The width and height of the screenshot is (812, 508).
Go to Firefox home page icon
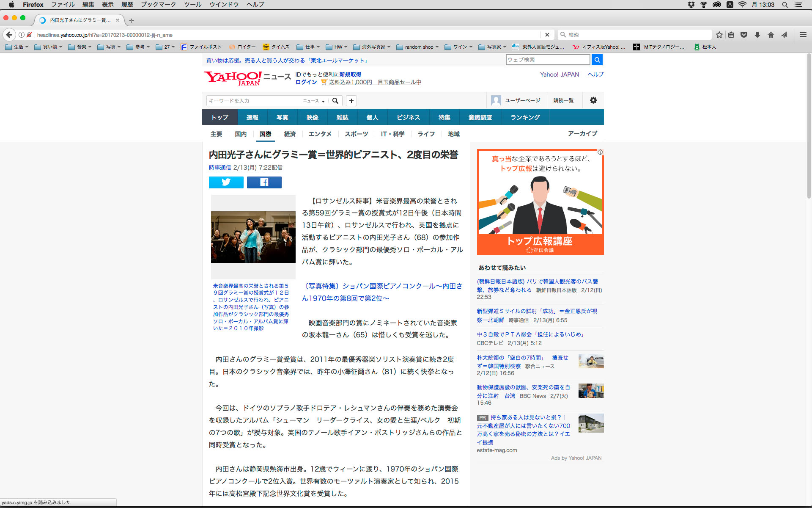[771, 35]
